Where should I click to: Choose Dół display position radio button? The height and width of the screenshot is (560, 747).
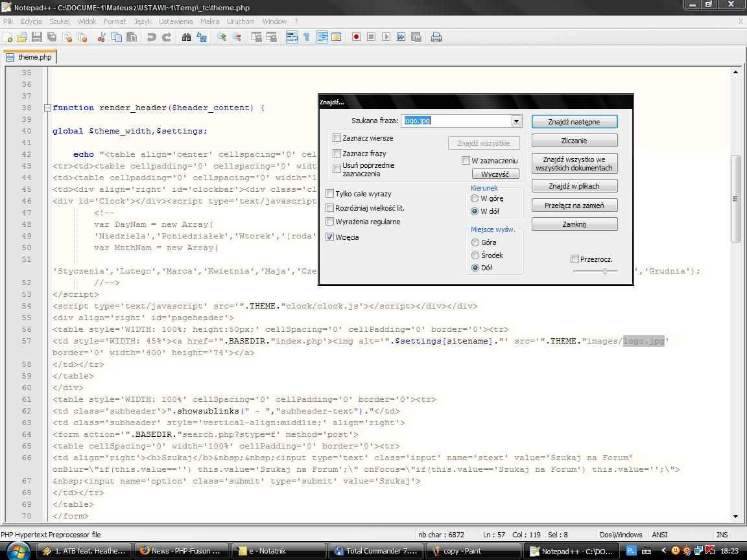point(475,268)
